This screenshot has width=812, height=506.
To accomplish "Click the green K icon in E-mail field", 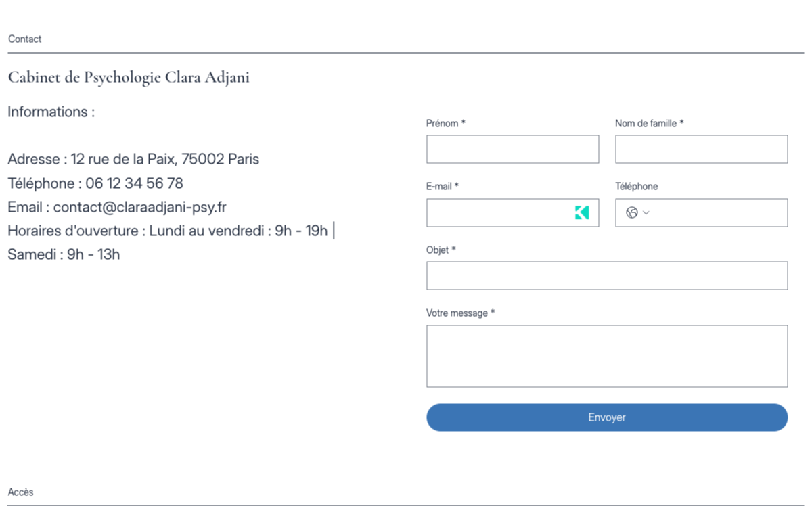I will [582, 212].
